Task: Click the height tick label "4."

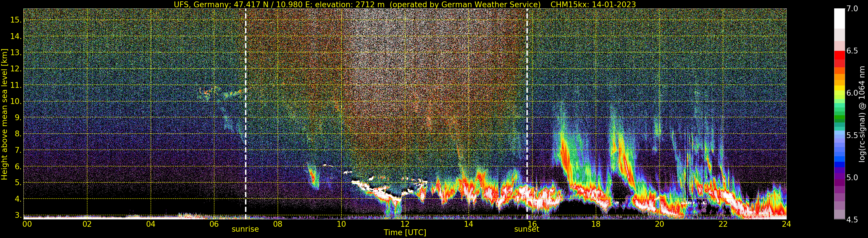Action: point(18,199)
